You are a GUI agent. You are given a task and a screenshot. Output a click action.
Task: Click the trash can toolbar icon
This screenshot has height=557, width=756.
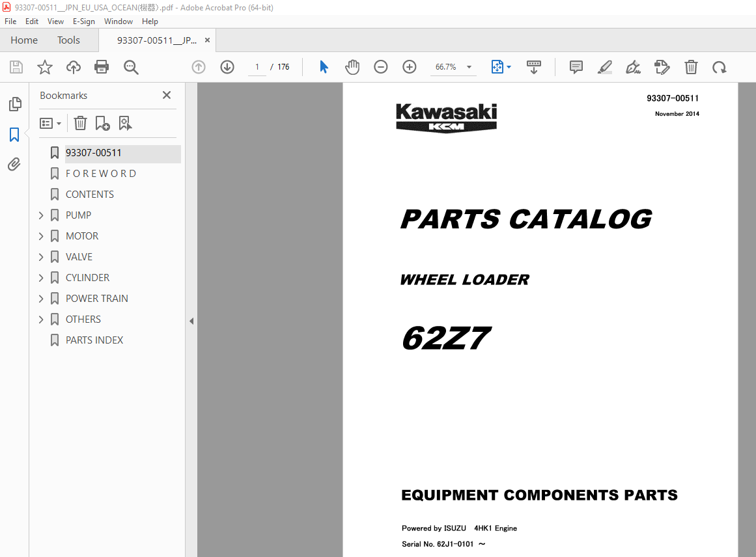(x=691, y=67)
